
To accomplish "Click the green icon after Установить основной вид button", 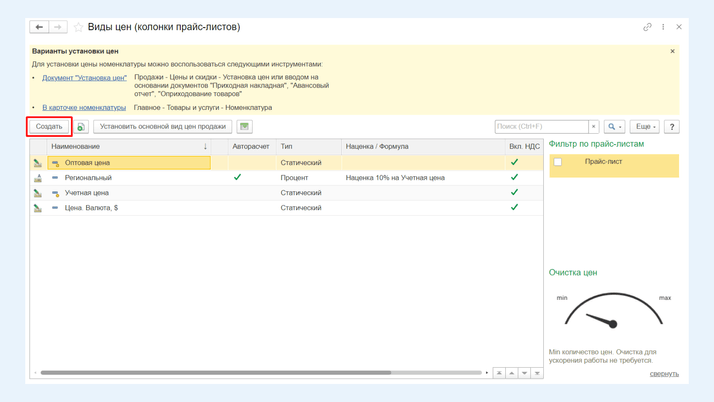I will pyautogui.click(x=244, y=127).
